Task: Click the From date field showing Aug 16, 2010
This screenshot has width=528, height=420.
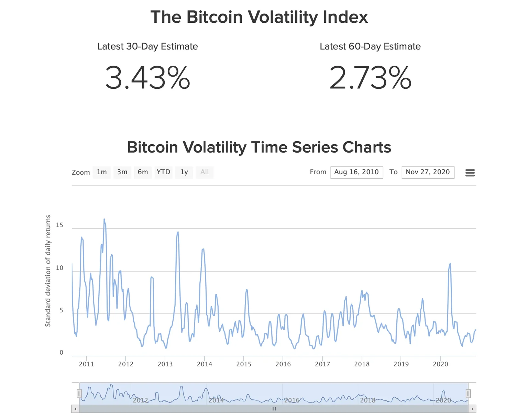Action: (356, 172)
